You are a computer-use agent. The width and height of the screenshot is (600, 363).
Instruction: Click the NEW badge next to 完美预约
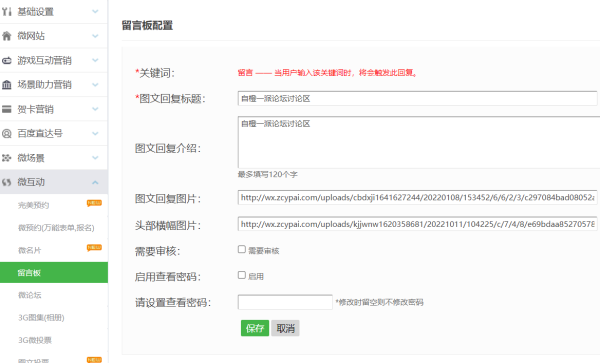click(94, 203)
